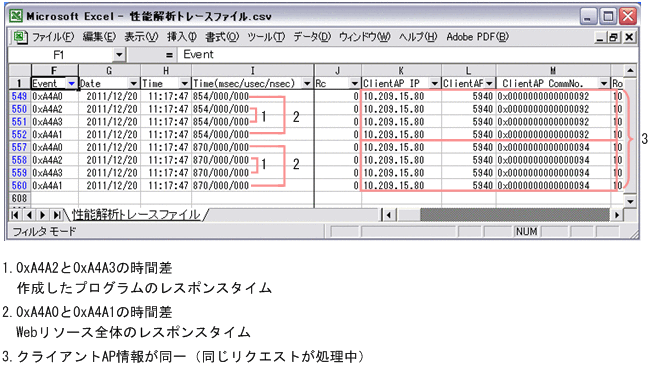Viewport: 651px width, 368px height.
Task: Click the equals sign edit formula button
Action: click(x=169, y=55)
